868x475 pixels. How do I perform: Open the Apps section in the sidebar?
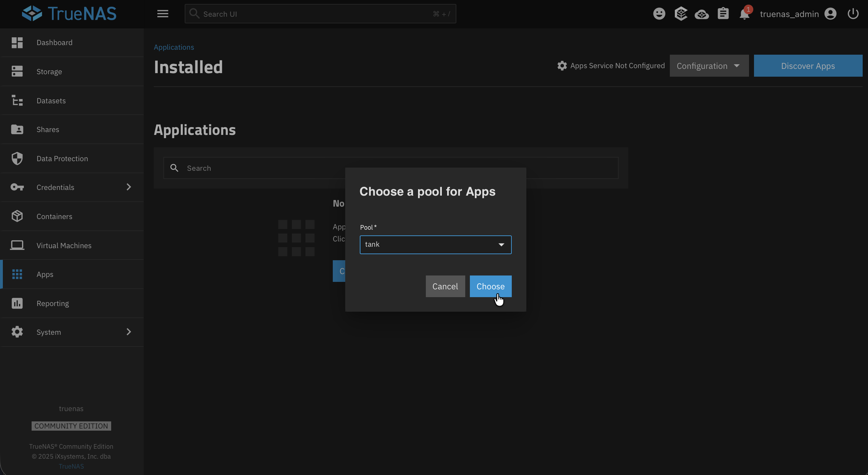[x=44, y=274]
